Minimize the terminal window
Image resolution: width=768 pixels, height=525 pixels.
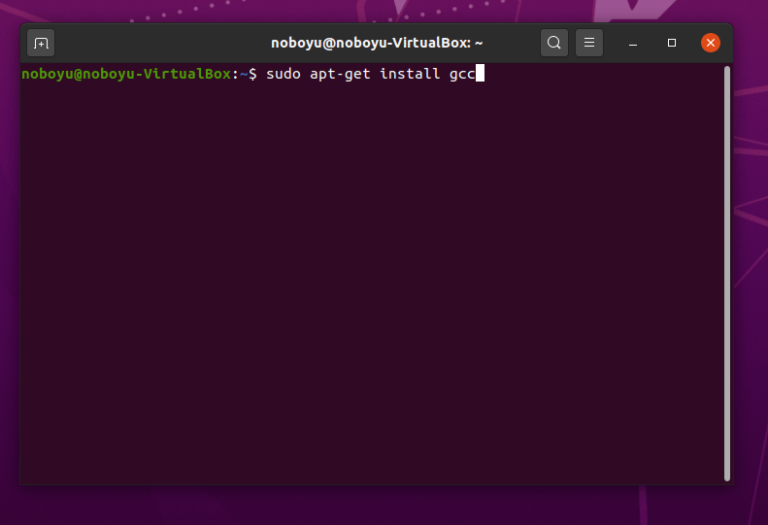tap(633, 43)
